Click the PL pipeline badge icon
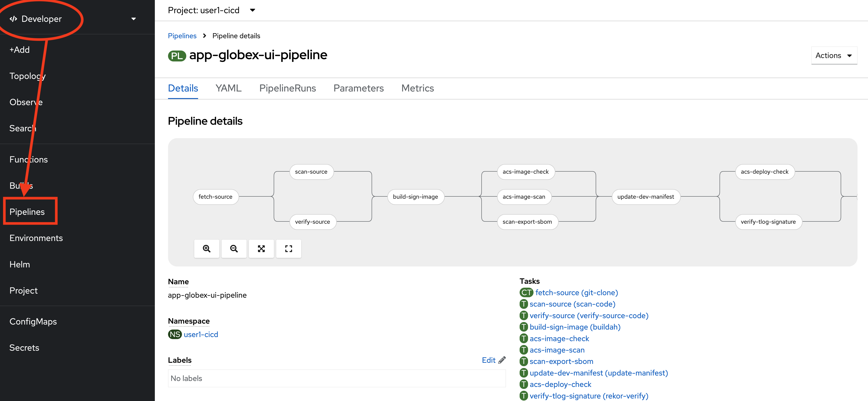Image resolution: width=868 pixels, height=401 pixels. tap(177, 56)
